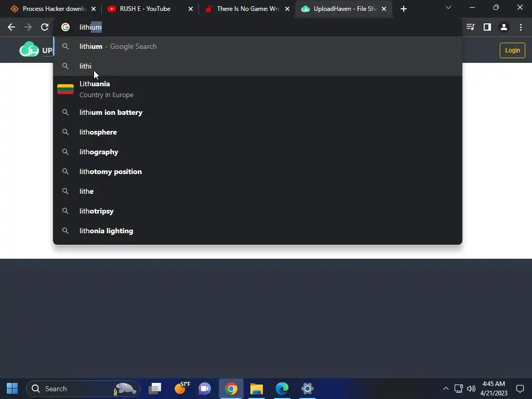Click the yellow Login button
Image resolution: width=532 pixels, height=399 pixels.
512,50
